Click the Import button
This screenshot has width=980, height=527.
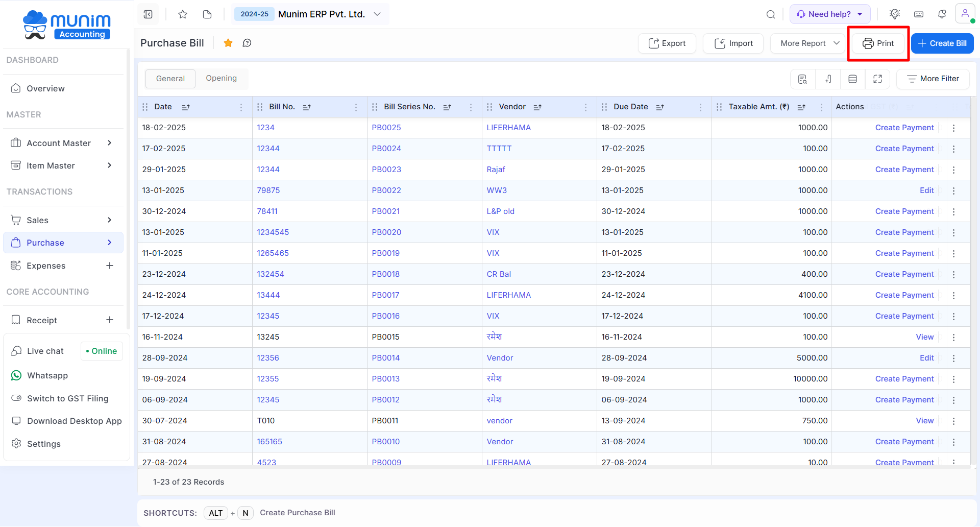[x=733, y=43]
